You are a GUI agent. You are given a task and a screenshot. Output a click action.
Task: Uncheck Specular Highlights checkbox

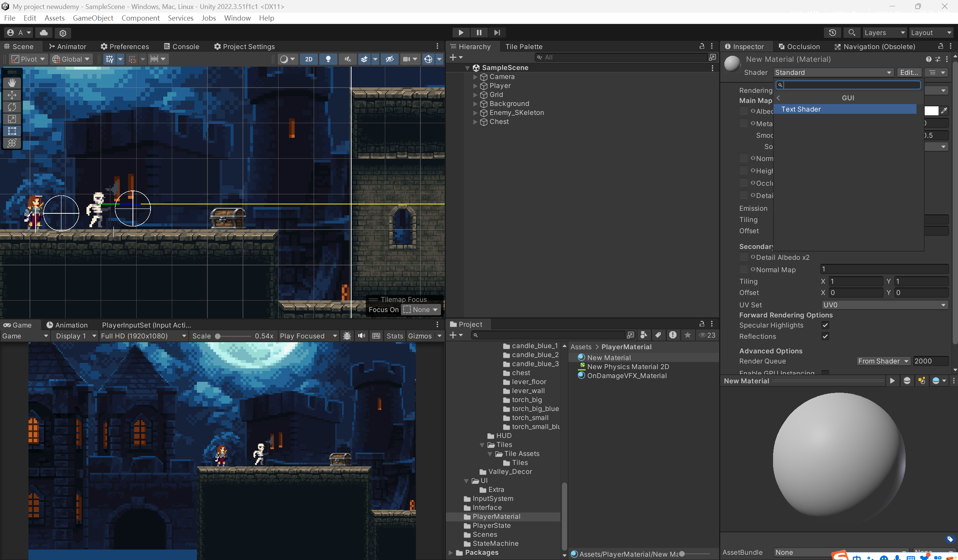[x=825, y=325]
